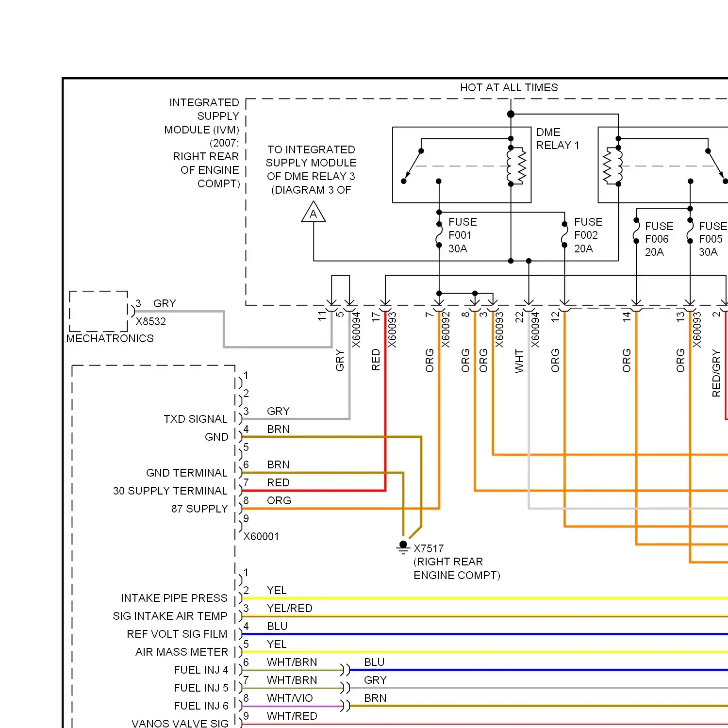Click the 'YEL' label on the AIR MASS METER row

tap(277, 644)
